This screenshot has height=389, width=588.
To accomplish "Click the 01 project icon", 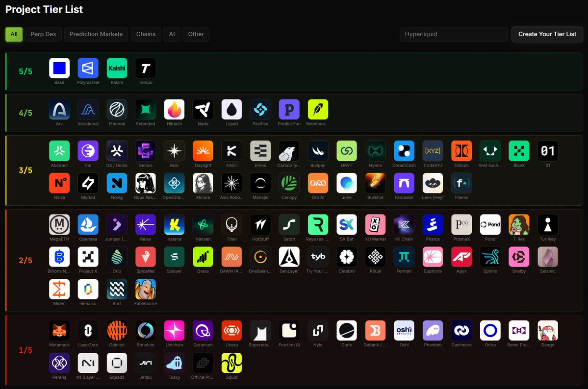I will point(548,151).
